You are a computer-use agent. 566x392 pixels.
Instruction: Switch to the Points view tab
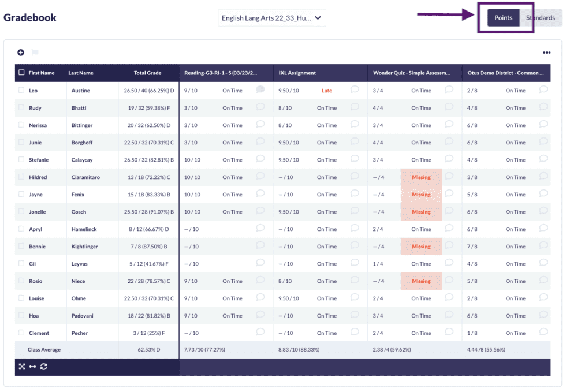(x=503, y=18)
